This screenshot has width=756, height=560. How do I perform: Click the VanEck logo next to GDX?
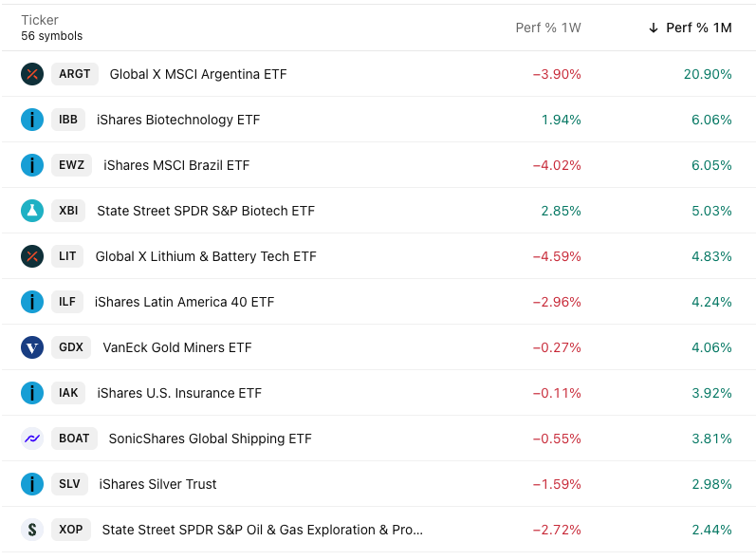tap(32, 347)
